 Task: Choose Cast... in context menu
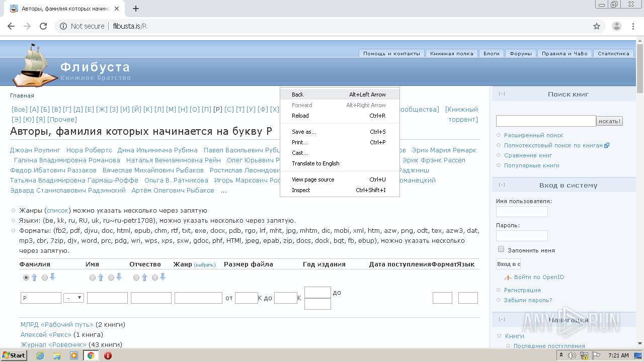click(x=340, y=153)
